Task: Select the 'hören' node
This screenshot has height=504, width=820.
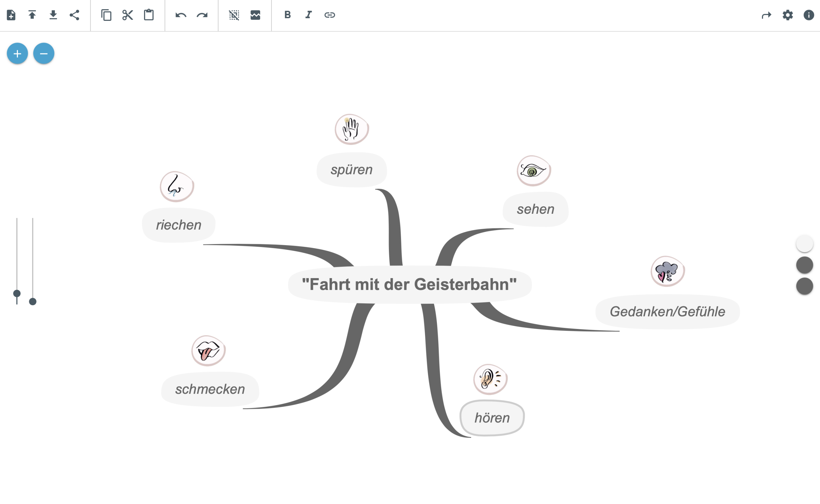Action: pos(492,418)
